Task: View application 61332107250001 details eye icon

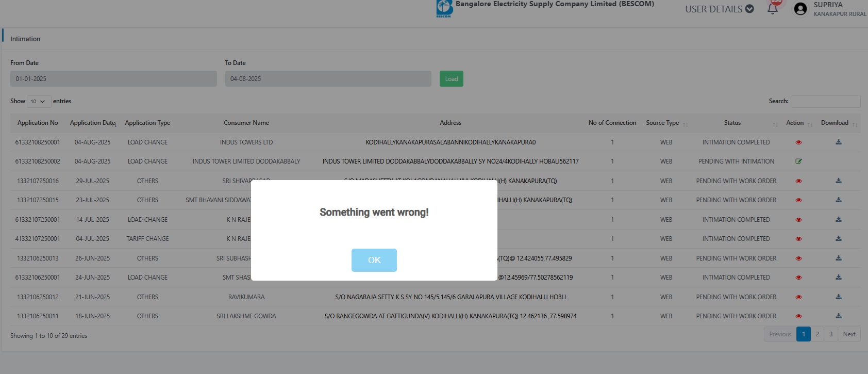Action: tap(798, 220)
